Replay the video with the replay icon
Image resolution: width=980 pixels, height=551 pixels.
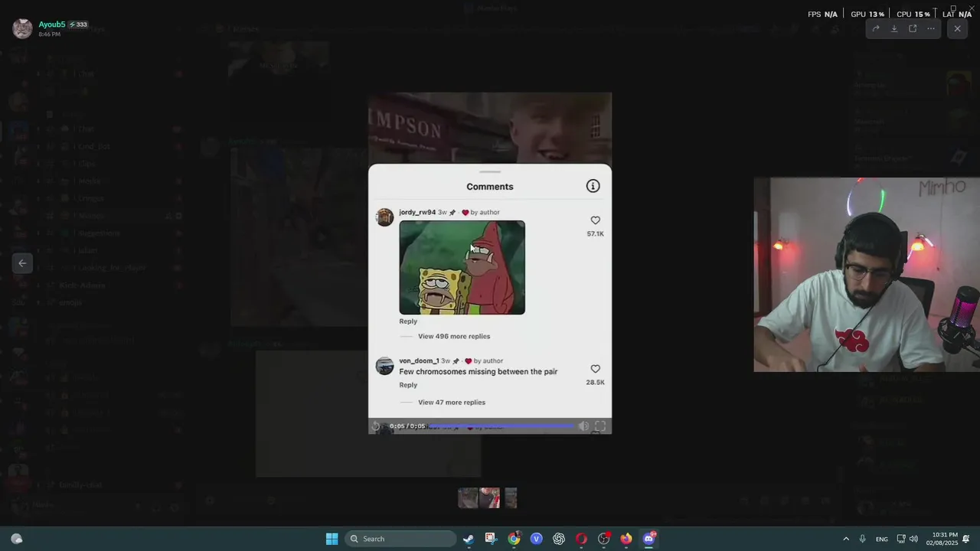[x=376, y=426]
